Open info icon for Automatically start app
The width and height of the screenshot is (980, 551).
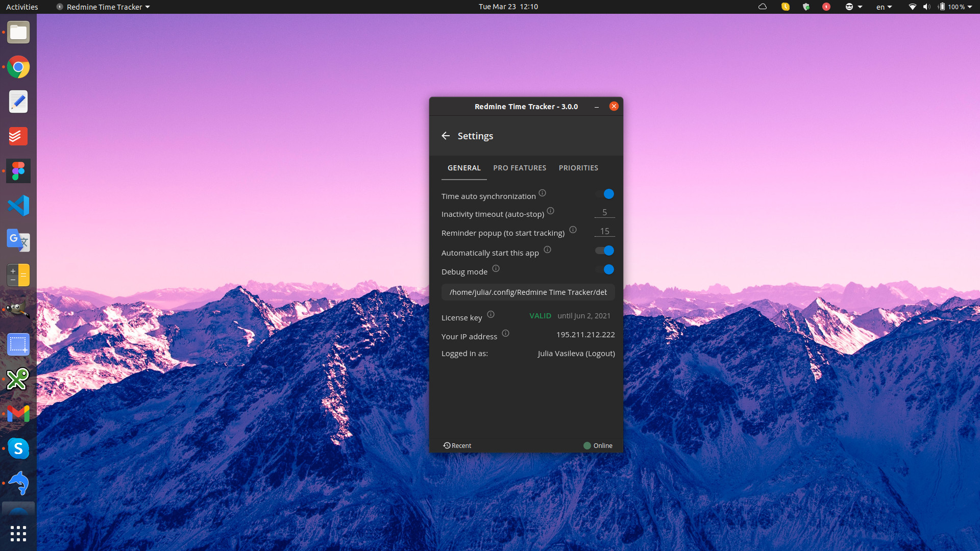pyautogui.click(x=548, y=249)
